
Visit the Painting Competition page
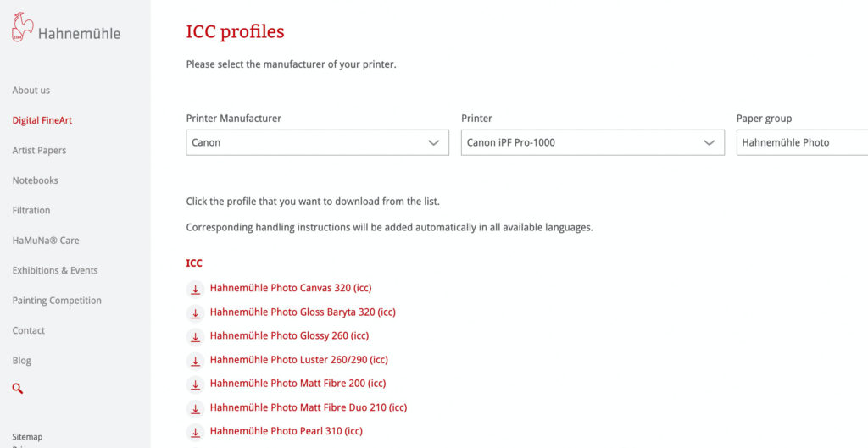(x=57, y=301)
